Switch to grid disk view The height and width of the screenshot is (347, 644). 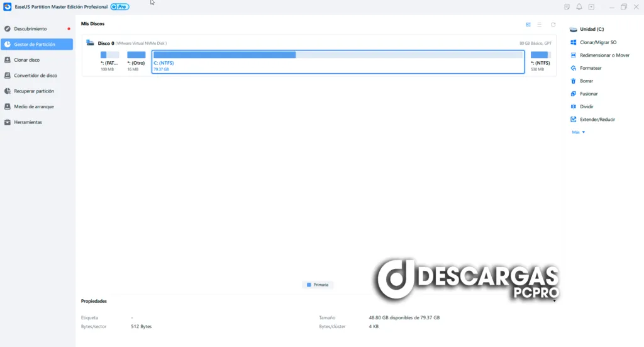(x=528, y=25)
